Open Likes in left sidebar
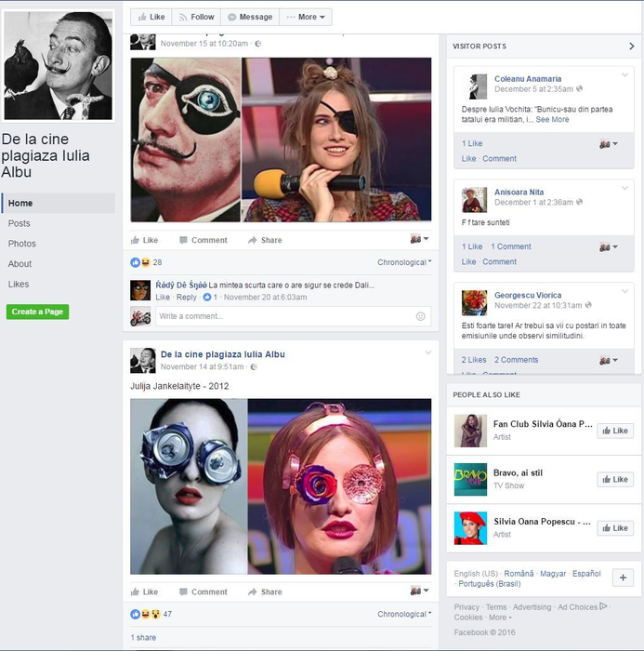This screenshot has width=644, height=651. [x=19, y=285]
